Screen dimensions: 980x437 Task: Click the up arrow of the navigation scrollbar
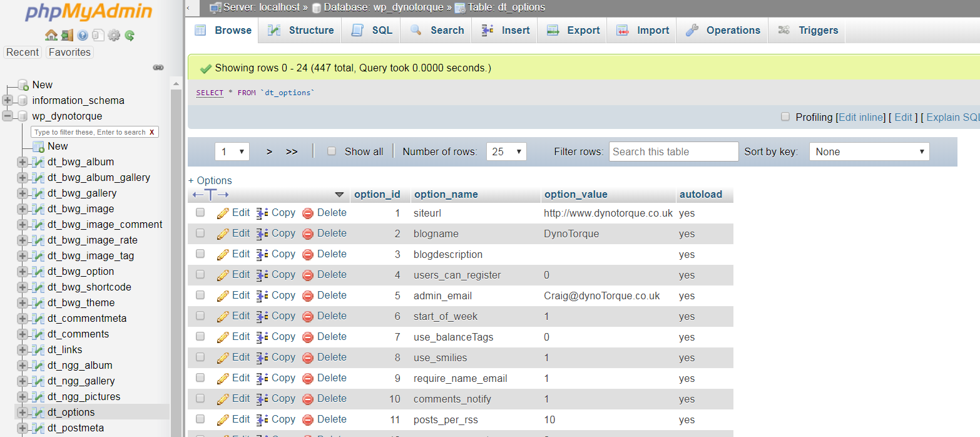(176, 84)
